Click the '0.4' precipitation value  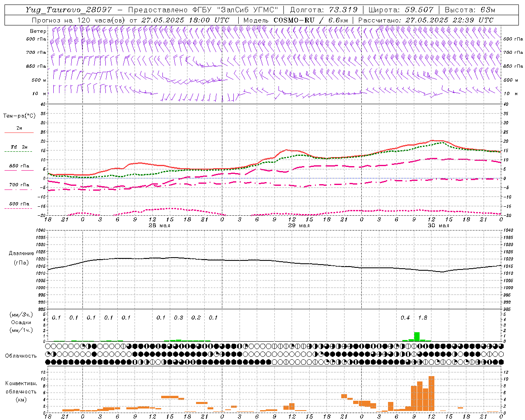coord(405,317)
